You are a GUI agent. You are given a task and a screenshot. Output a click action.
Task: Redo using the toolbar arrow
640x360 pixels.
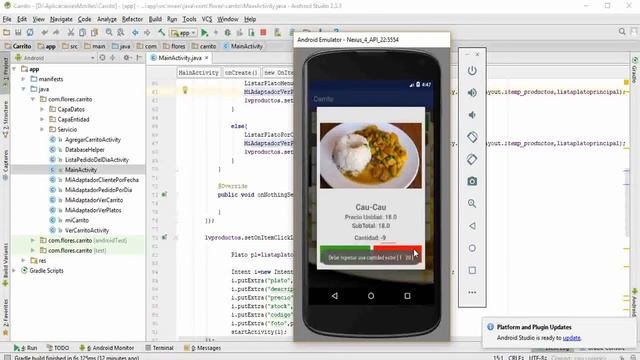(x=56, y=32)
